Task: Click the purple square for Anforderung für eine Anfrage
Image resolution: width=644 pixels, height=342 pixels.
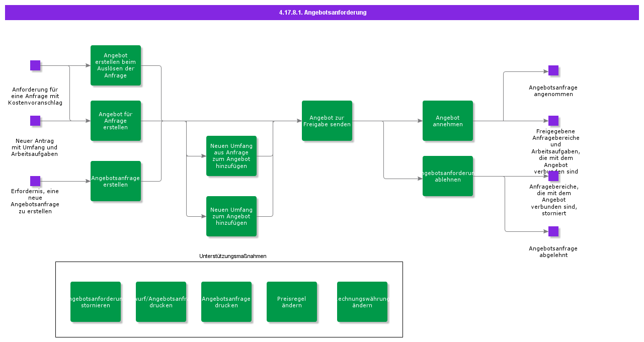Action: pos(35,65)
